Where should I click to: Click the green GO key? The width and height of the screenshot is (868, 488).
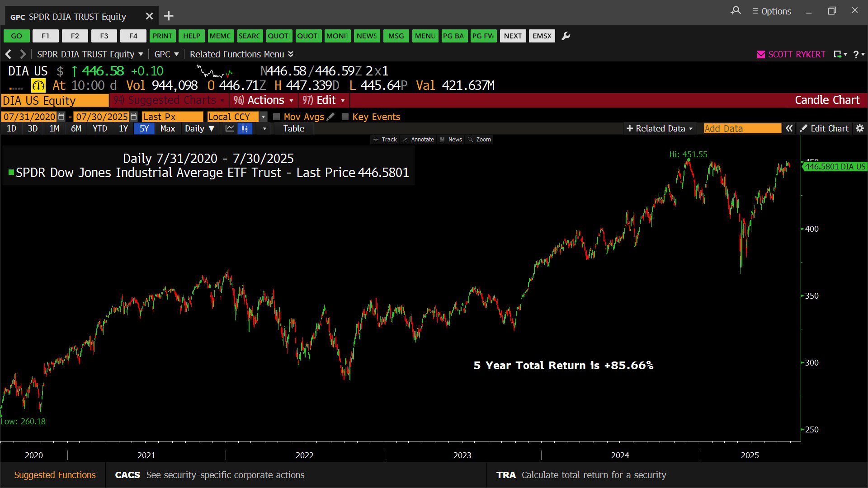click(x=17, y=36)
